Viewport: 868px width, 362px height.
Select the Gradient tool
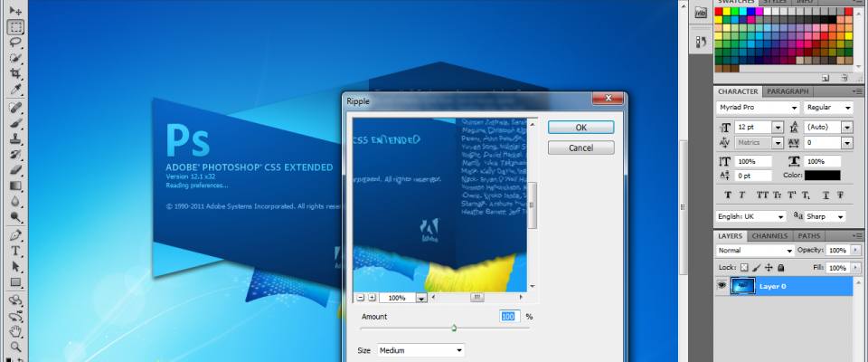coord(15,186)
